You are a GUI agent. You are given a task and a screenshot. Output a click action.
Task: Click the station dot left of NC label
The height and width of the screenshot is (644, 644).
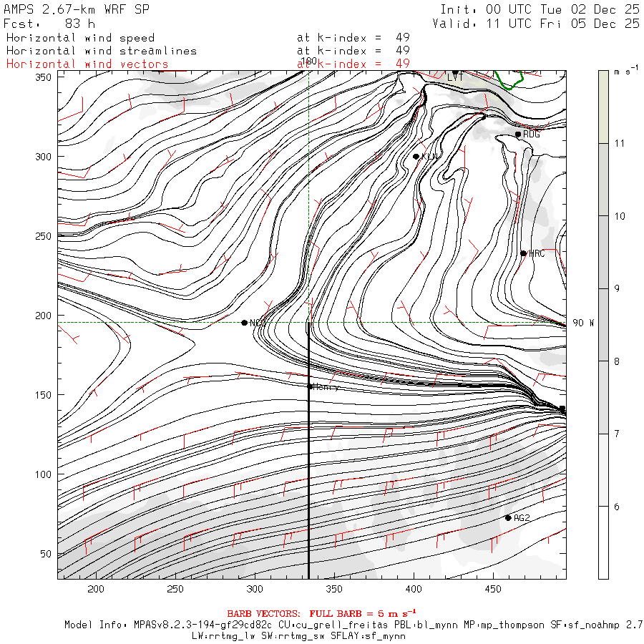245,323
